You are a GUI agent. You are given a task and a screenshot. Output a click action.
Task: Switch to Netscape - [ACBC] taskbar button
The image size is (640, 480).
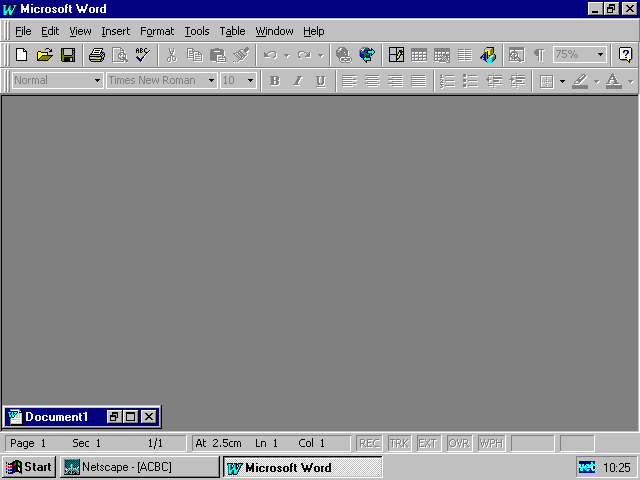pyautogui.click(x=139, y=467)
